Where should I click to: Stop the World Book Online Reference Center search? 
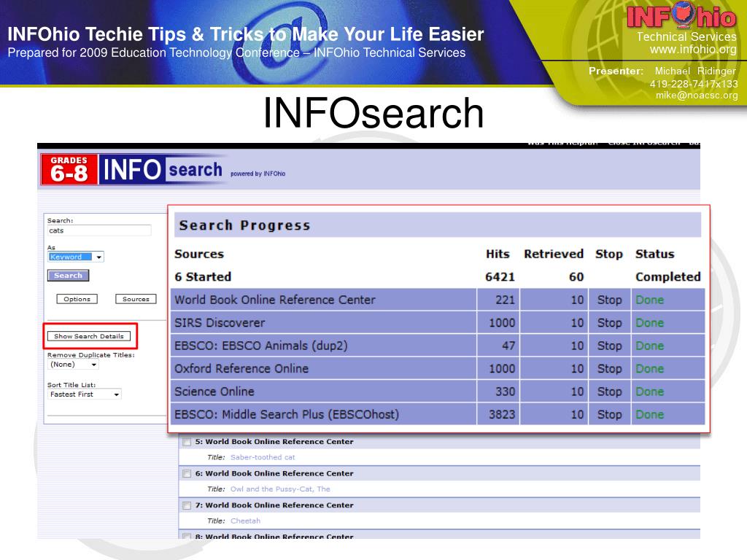[609, 300]
